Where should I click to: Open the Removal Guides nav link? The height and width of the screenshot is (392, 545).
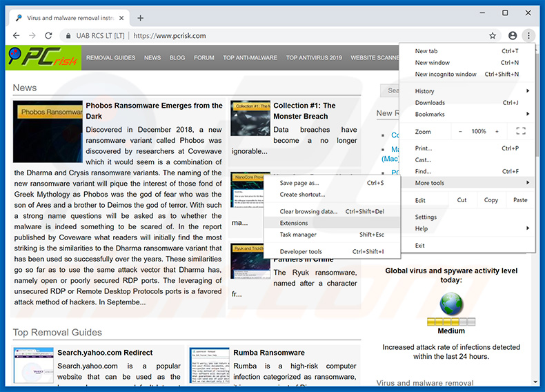coord(110,58)
